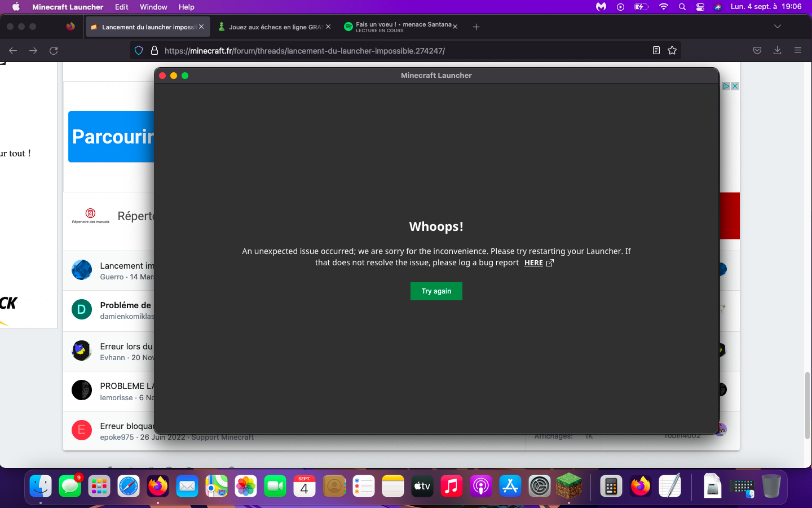Open Safari in the Dock
Viewport: 812px width, 508px height.
click(x=129, y=486)
